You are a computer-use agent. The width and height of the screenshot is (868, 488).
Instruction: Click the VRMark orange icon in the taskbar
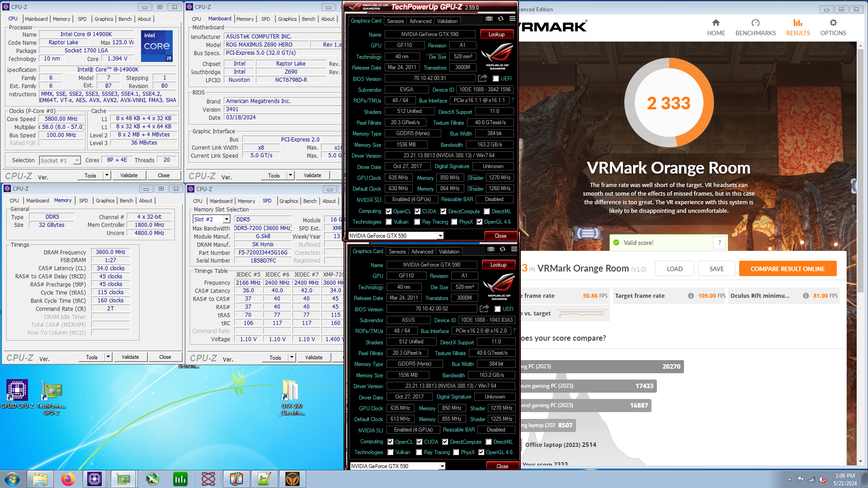tap(292, 479)
